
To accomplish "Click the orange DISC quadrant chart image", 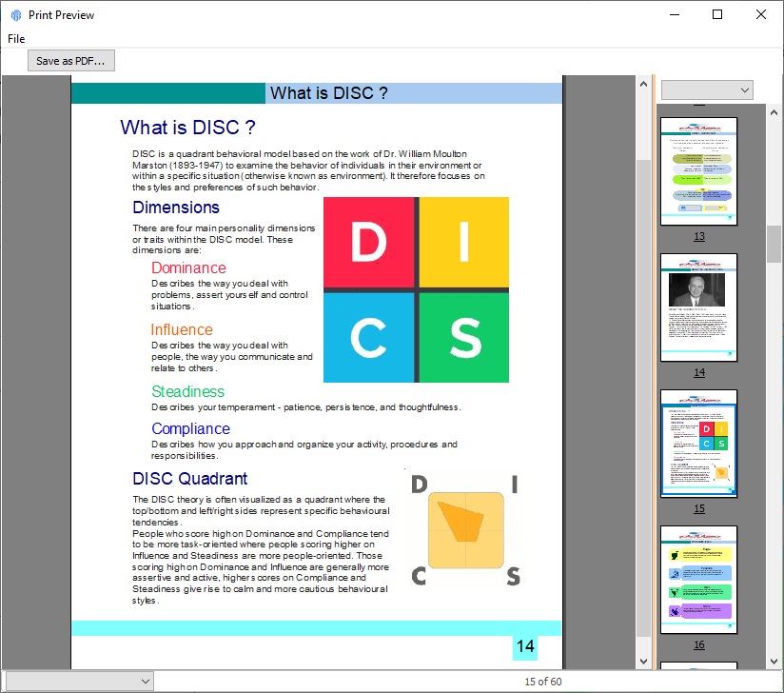I will tap(465, 530).
